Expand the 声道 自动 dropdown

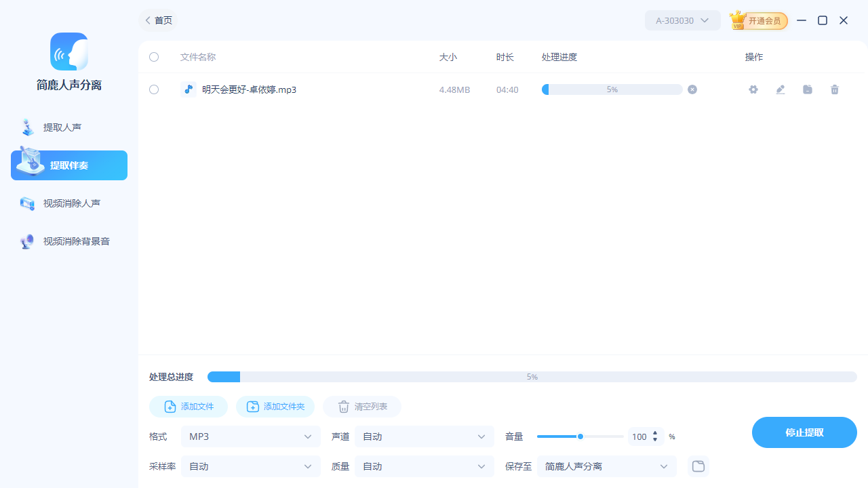(x=424, y=436)
